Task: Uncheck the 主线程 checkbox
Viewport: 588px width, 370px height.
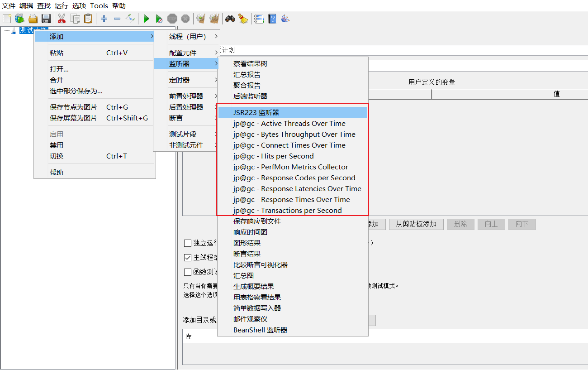Action: [x=188, y=258]
